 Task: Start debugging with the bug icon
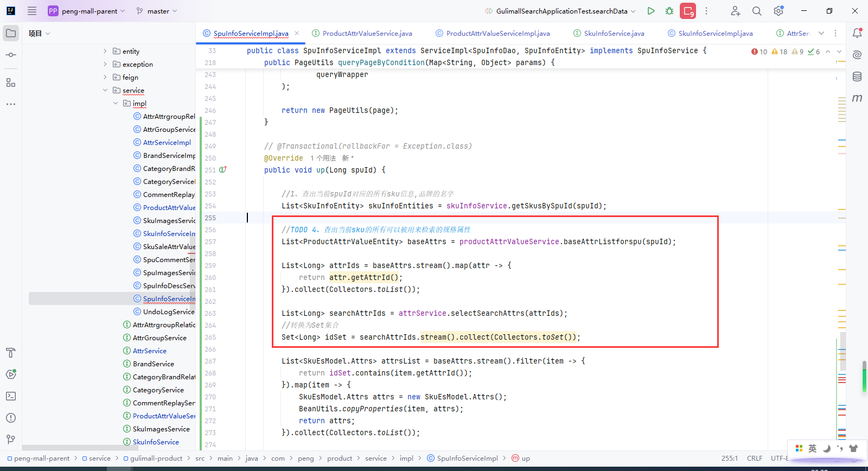click(669, 11)
